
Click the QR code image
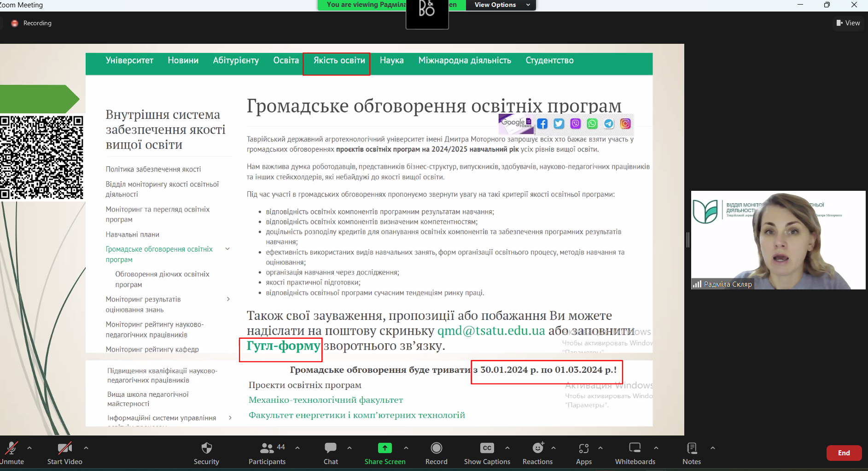click(x=42, y=157)
